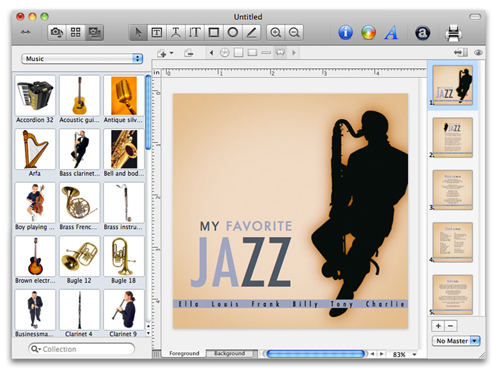Switch to the clipart grid view
500x376 pixels.
pos(76,33)
